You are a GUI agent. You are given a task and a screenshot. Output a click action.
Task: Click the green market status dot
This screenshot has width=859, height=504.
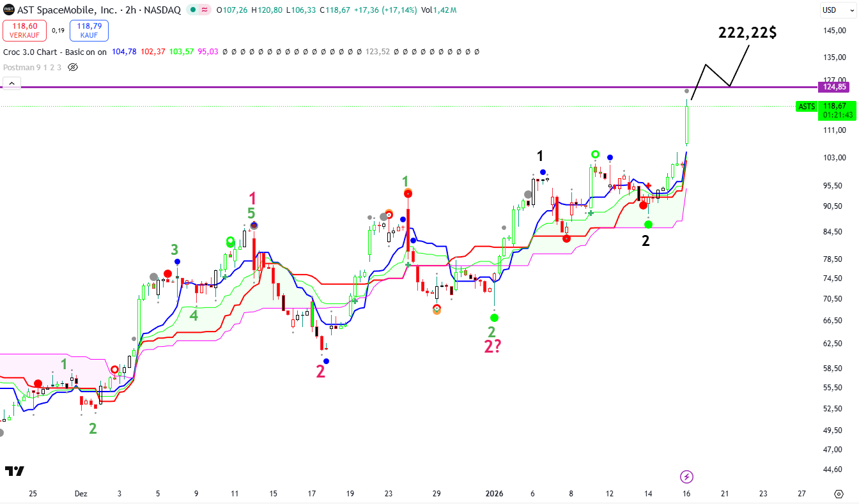[x=192, y=10]
